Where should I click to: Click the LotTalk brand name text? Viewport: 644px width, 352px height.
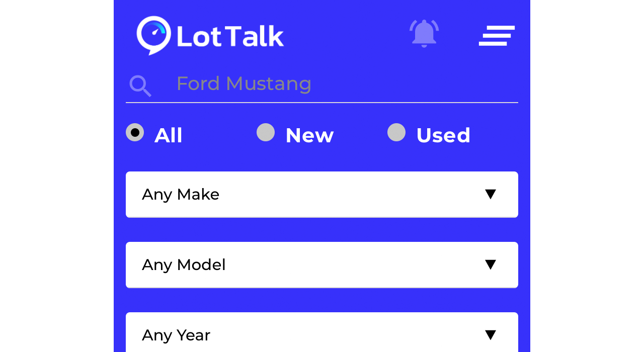point(230,37)
